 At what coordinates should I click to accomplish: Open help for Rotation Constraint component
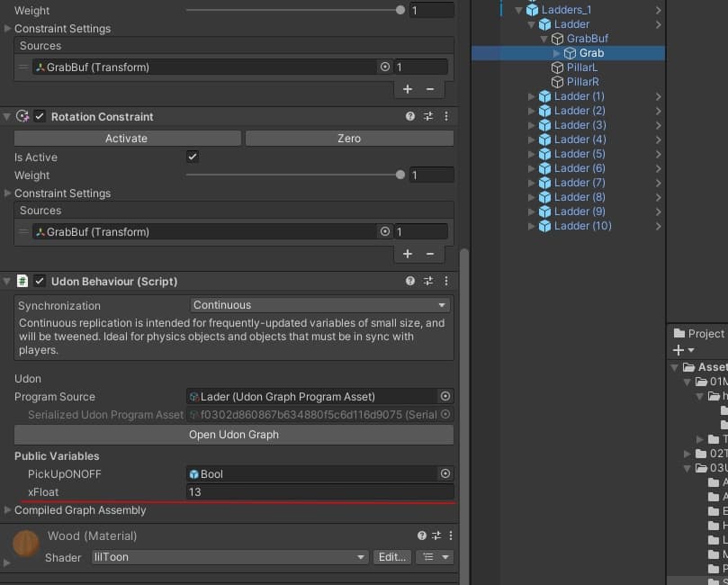[x=410, y=117]
